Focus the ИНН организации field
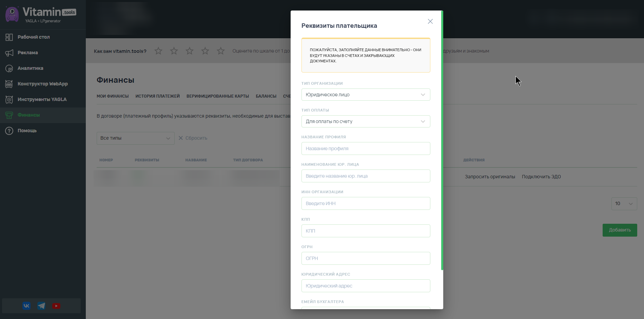This screenshot has height=319, width=644. [366, 203]
